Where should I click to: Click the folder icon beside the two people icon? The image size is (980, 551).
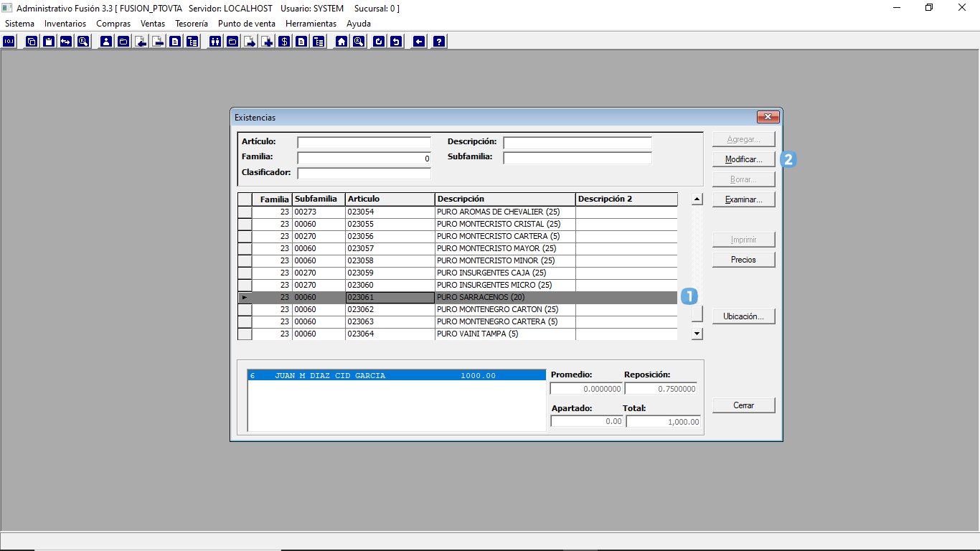[x=232, y=42]
